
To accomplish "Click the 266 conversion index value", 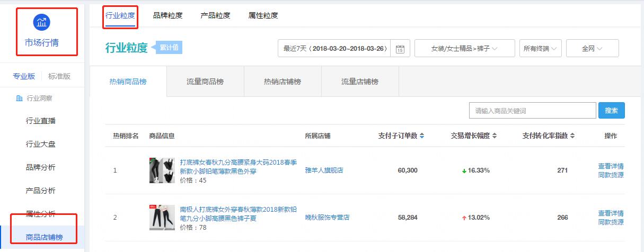I will point(562,217).
